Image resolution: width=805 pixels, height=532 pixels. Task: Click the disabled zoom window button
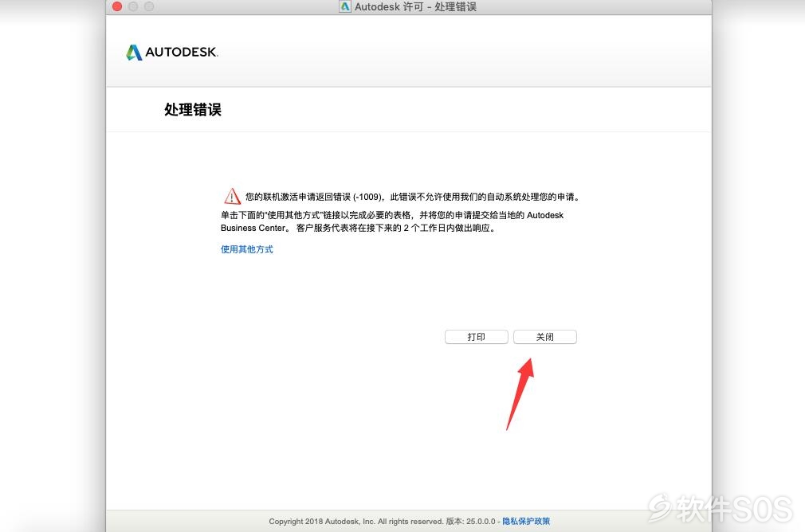point(149,6)
